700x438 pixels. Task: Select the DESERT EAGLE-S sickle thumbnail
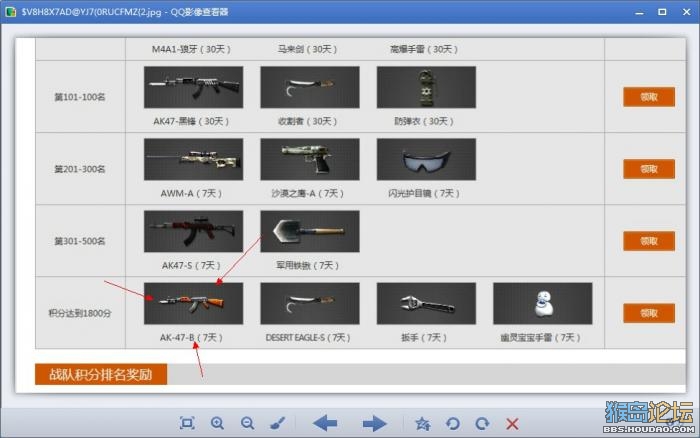click(310, 303)
